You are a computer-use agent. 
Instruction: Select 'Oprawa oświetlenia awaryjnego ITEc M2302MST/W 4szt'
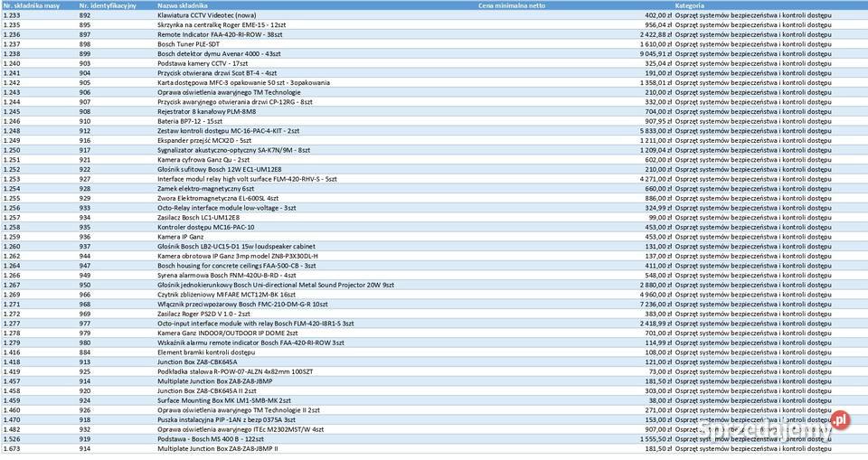click(x=241, y=429)
